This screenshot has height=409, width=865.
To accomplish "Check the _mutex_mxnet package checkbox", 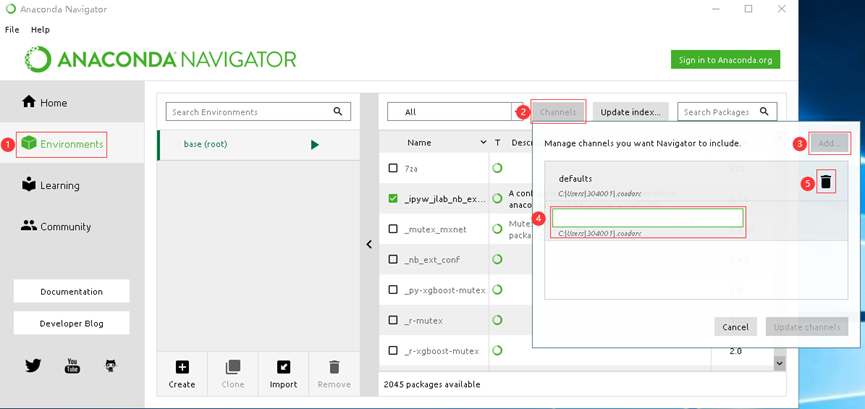I will pos(393,229).
